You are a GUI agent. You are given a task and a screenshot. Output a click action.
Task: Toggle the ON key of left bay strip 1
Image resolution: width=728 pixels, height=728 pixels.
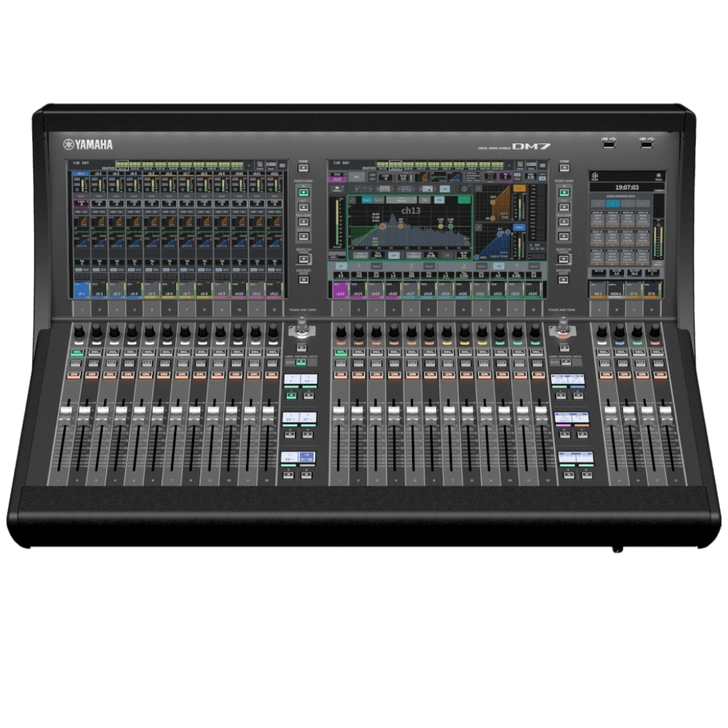click(x=74, y=374)
